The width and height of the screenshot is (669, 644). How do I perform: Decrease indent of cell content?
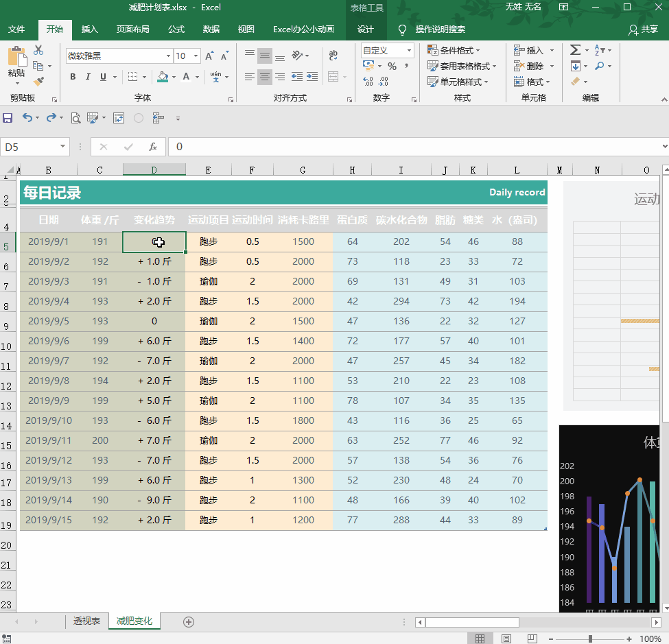tap(297, 76)
